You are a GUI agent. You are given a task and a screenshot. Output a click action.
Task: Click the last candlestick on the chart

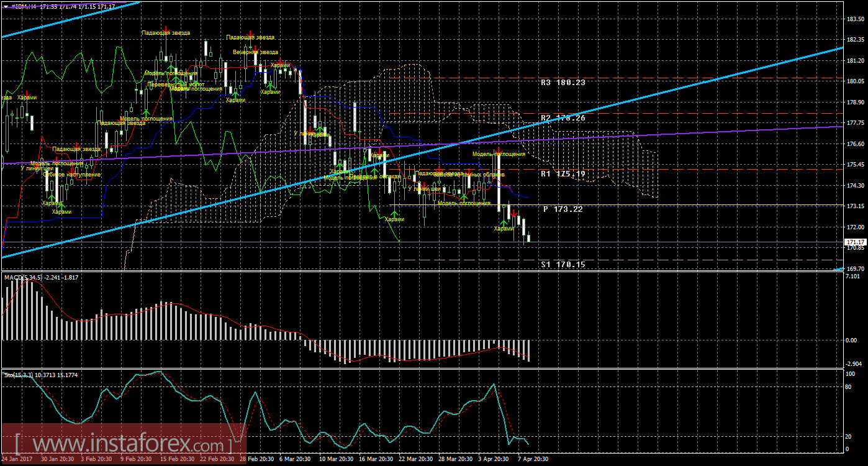[529, 237]
